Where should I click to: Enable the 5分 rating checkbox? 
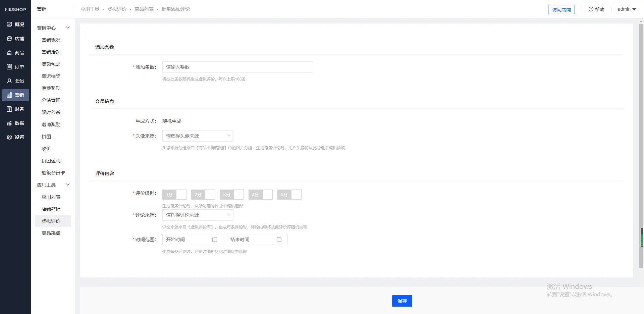tap(296, 195)
